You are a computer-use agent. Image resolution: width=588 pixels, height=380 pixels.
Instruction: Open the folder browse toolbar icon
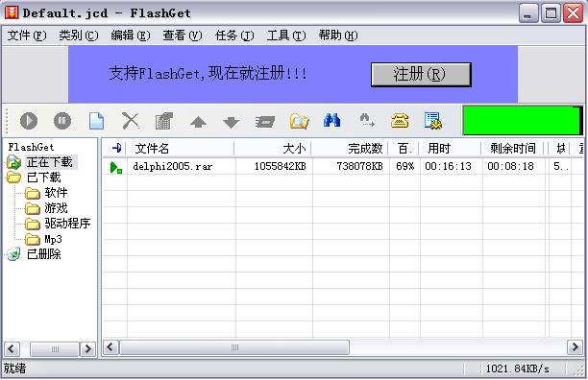click(x=299, y=121)
